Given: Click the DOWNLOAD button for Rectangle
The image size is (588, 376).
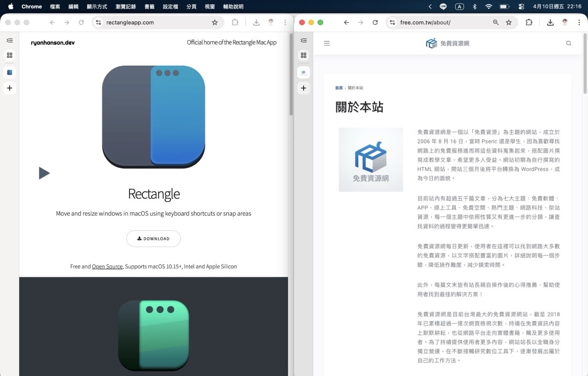Looking at the screenshot, I should [x=153, y=239].
